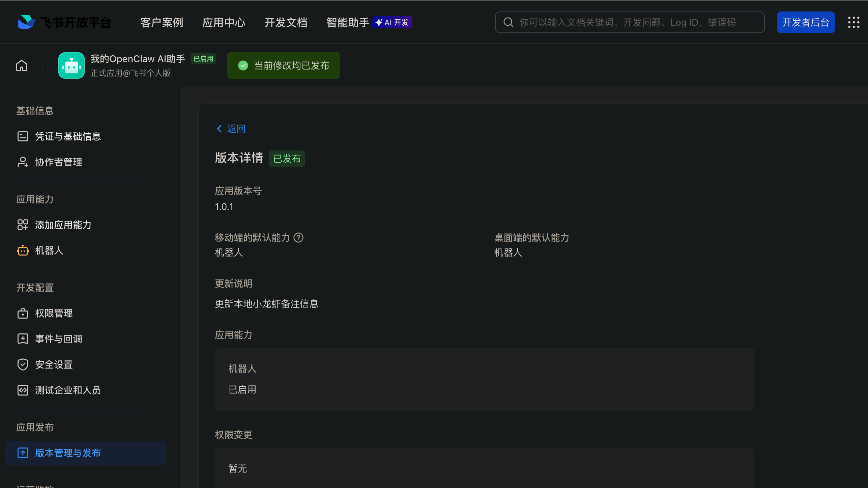This screenshot has height=488, width=868.
Task: Click the 版本管理与发布 upload icon
Action: pyautogui.click(x=23, y=453)
